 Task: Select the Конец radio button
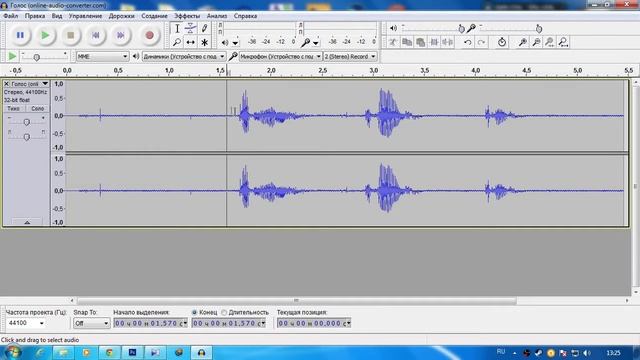194,312
